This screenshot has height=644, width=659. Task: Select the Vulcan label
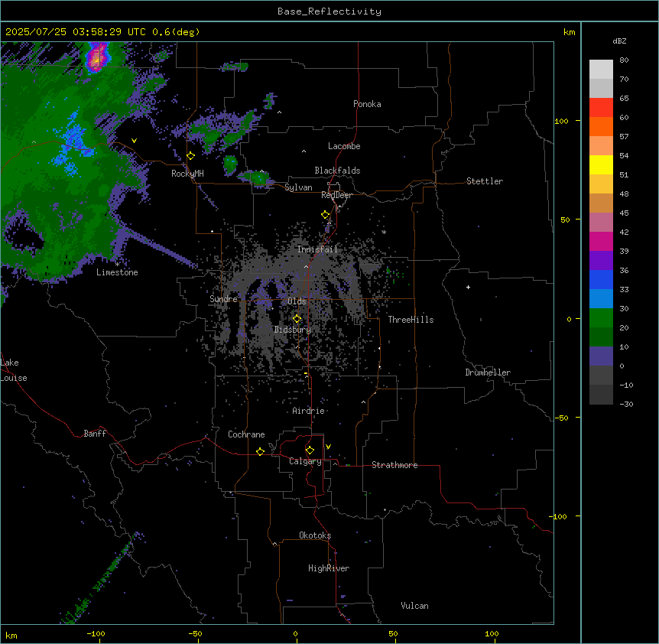coord(415,606)
